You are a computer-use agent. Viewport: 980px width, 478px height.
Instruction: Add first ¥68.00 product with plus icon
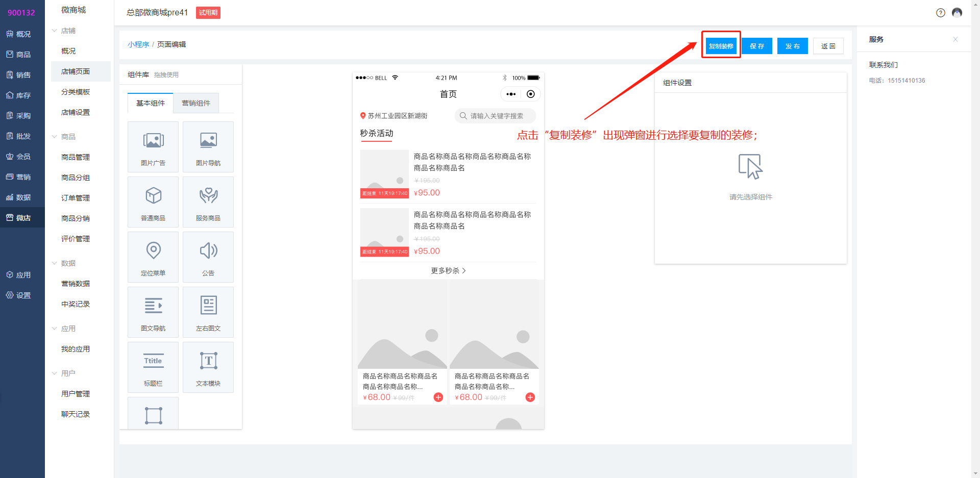pos(438,397)
